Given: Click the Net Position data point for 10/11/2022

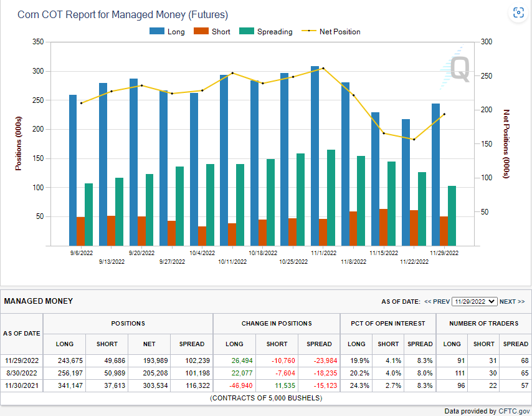Looking at the screenshot, I should tap(232, 73).
